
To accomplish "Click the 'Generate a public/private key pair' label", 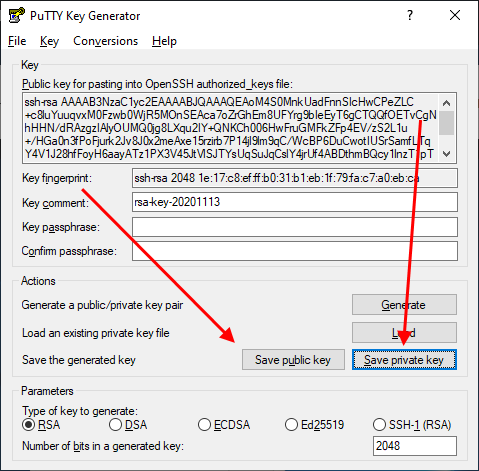I will 102,305.
